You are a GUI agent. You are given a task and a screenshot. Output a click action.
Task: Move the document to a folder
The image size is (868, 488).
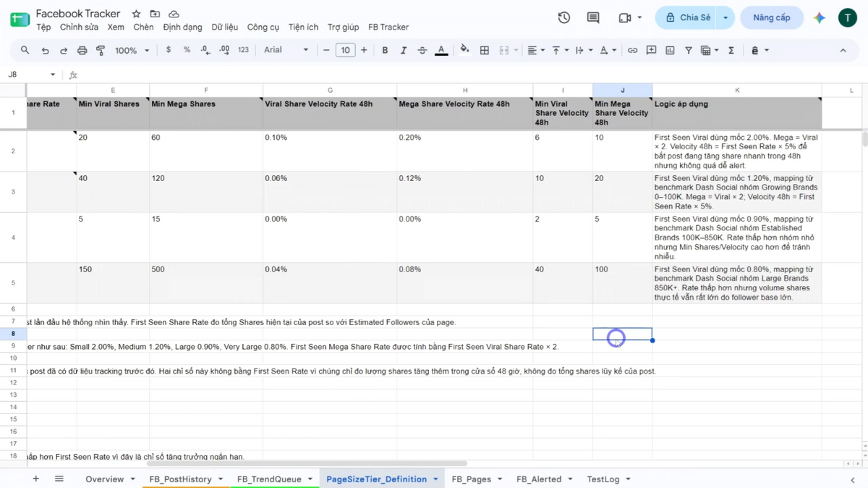pyautogui.click(x=155, y=14)
